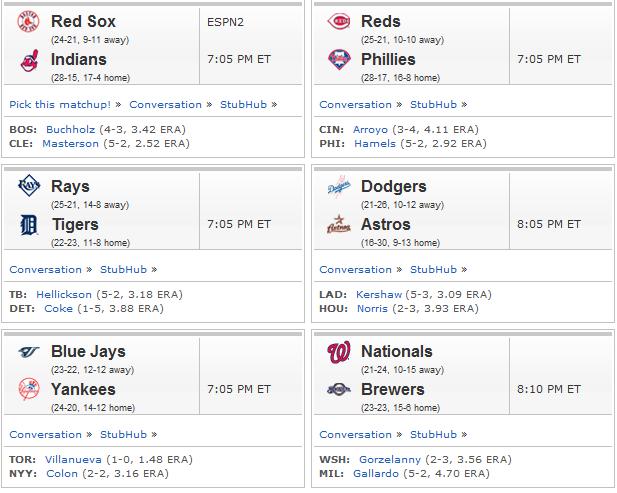
Task: Click the Red Sox team logo
Action: click(29, 21)
